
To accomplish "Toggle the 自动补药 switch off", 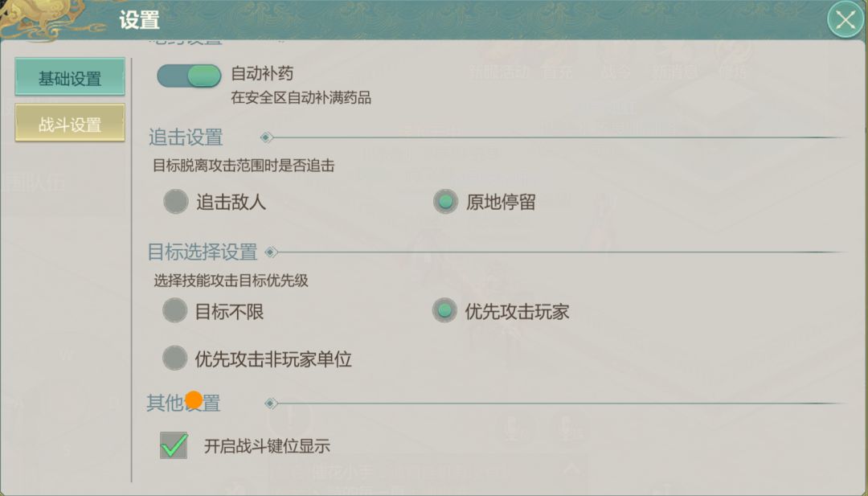I will 189,76.
